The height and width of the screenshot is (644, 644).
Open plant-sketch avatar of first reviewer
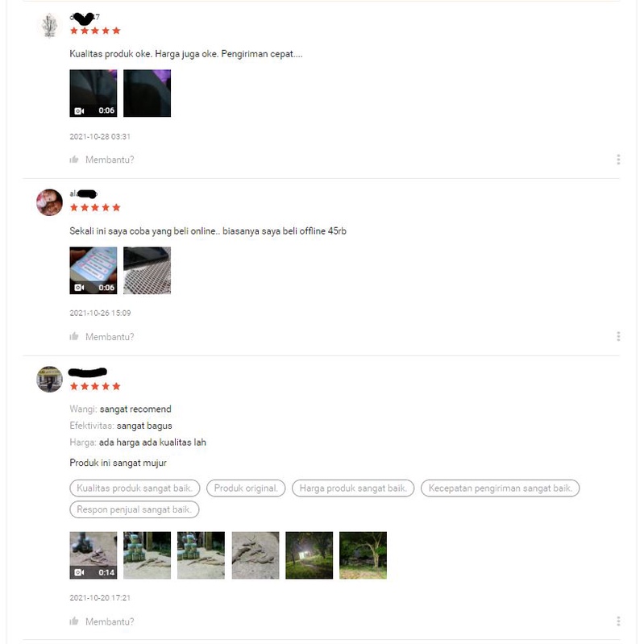coord(49,26)
